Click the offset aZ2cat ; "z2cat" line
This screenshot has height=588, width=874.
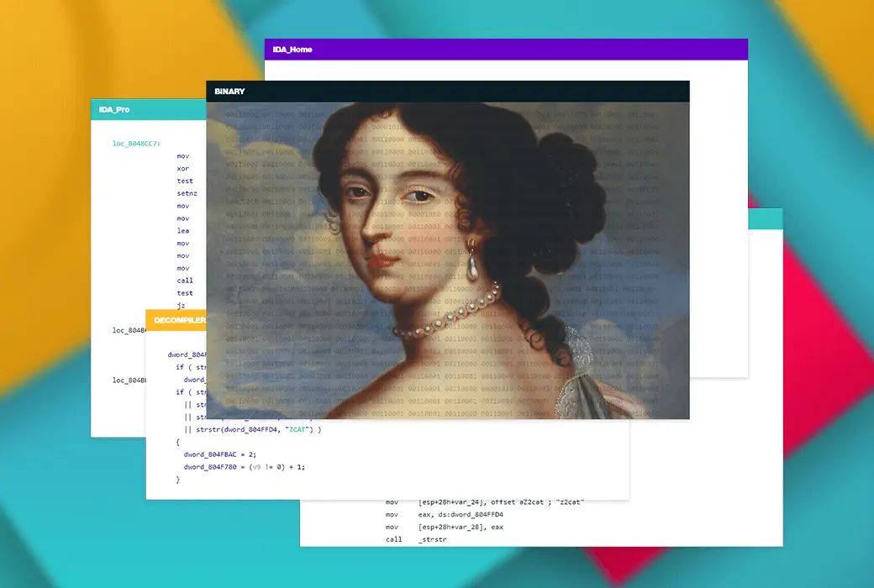click(484, 502)
